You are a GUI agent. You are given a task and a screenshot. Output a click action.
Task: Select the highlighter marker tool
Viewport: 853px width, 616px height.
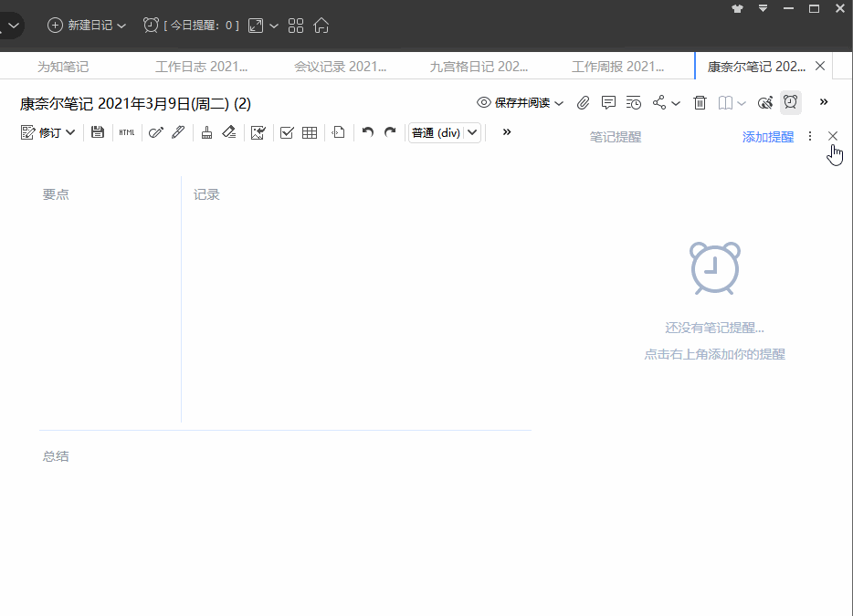pyautogui.click(x=178, y=132)
